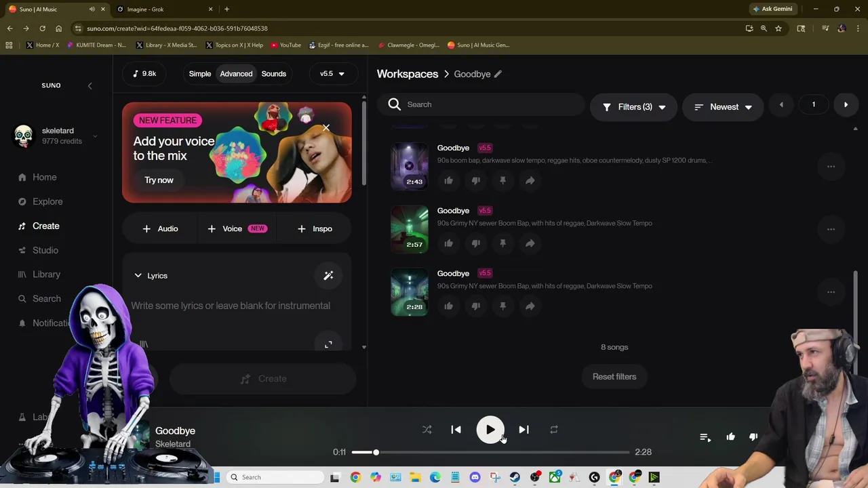
Task: Collapse the Suno sidebar arrow
Action: click(x=90, y=85)
